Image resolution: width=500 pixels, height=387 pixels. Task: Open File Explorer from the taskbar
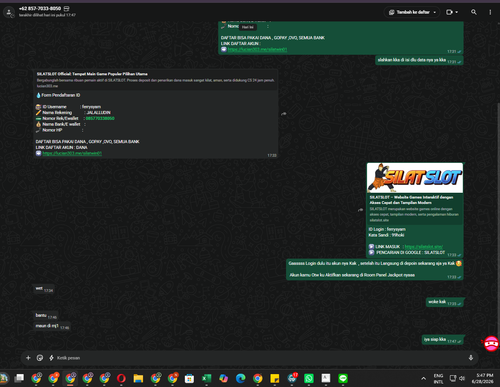(x=138, y=378)
